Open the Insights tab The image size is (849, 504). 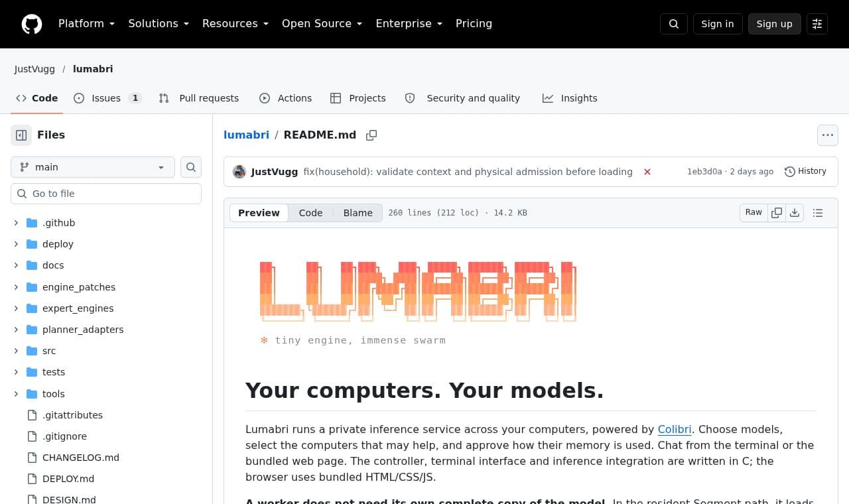tap(570, 98)
